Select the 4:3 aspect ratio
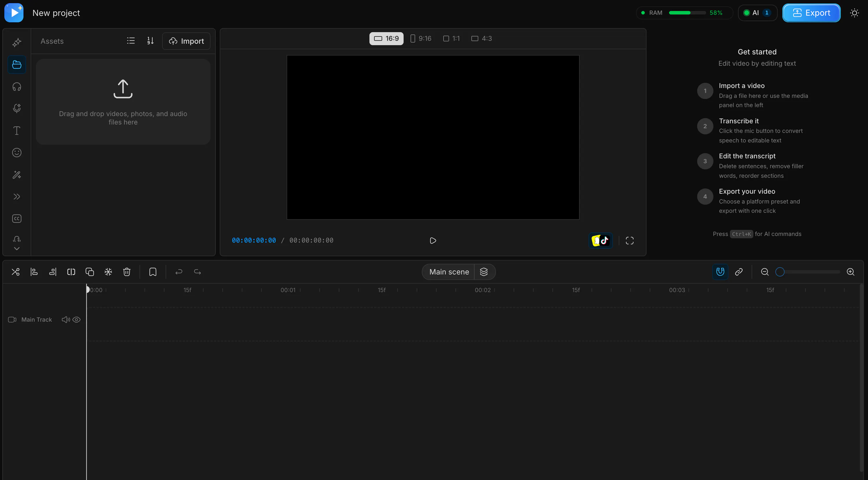 pos(481,39)
